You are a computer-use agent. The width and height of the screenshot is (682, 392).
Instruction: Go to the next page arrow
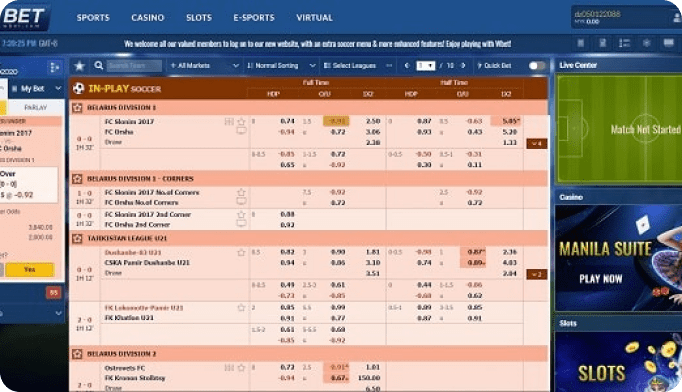pos(463,66)
